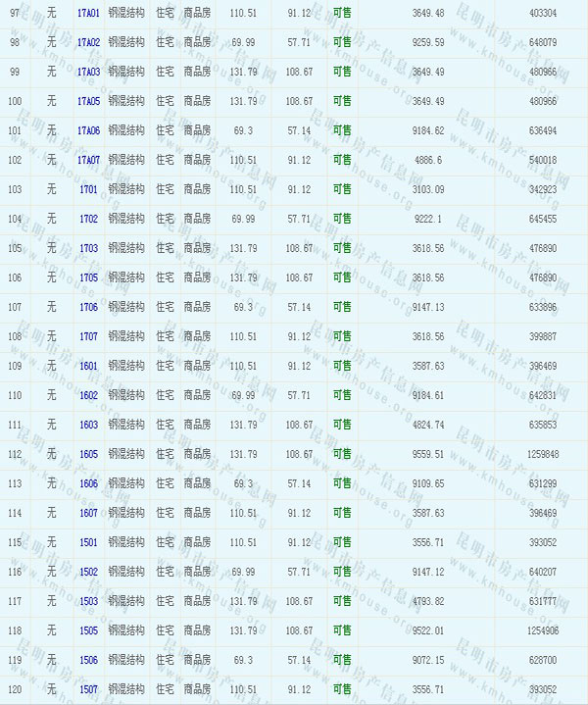
Task: Open room 1607 details
Action: coord(88,514)
